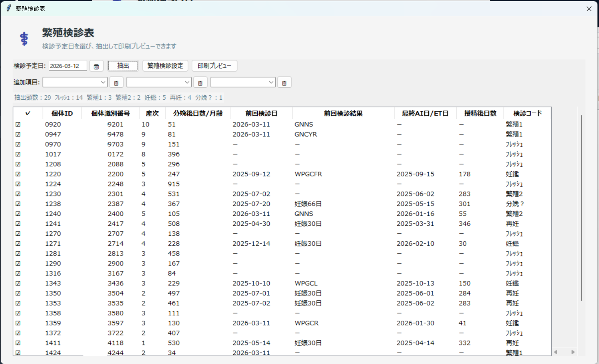Click the 抽出 button
This screenshot has height=364, width=599.
(x=123, y=66)
